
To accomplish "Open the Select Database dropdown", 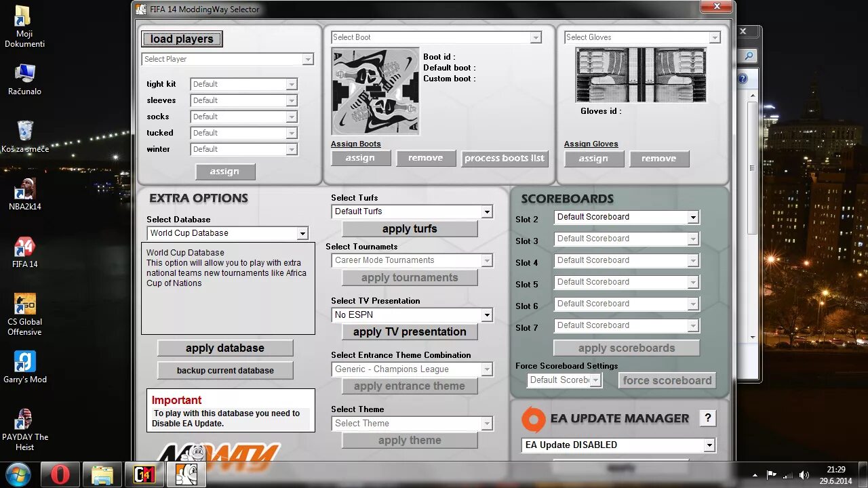I will (x=228, y=233).
